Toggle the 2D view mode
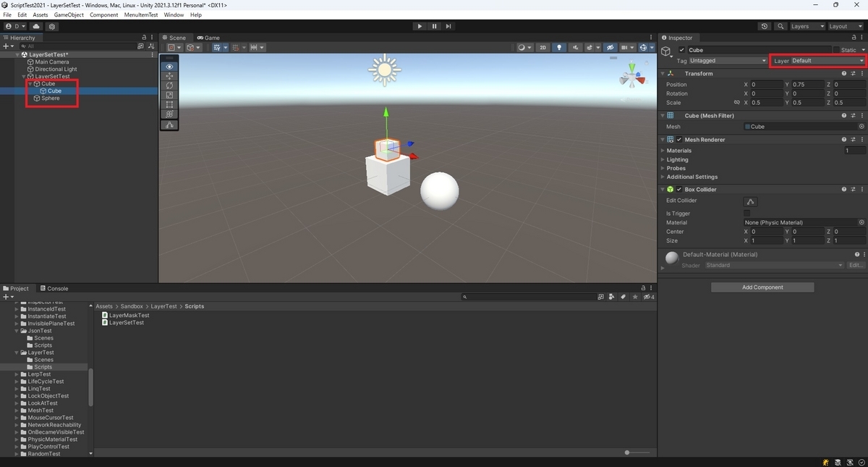 [x=543, y=47]
